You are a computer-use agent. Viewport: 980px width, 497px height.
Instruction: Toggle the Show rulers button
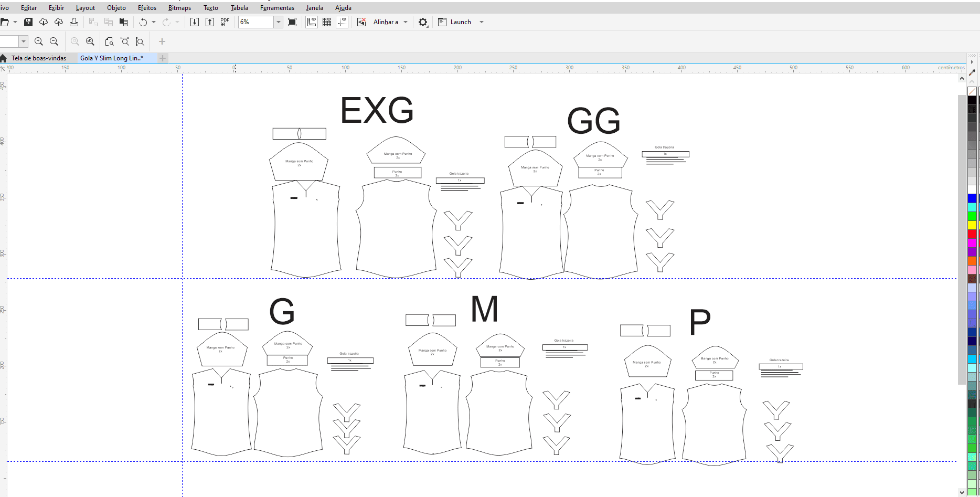pyautogui.click(x=312, y=22)
